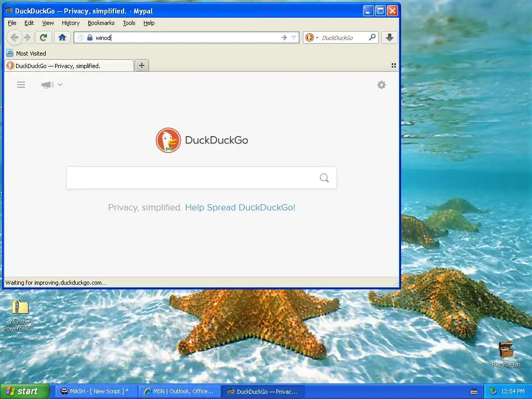Open a new tab with plus button

(142, 65)
